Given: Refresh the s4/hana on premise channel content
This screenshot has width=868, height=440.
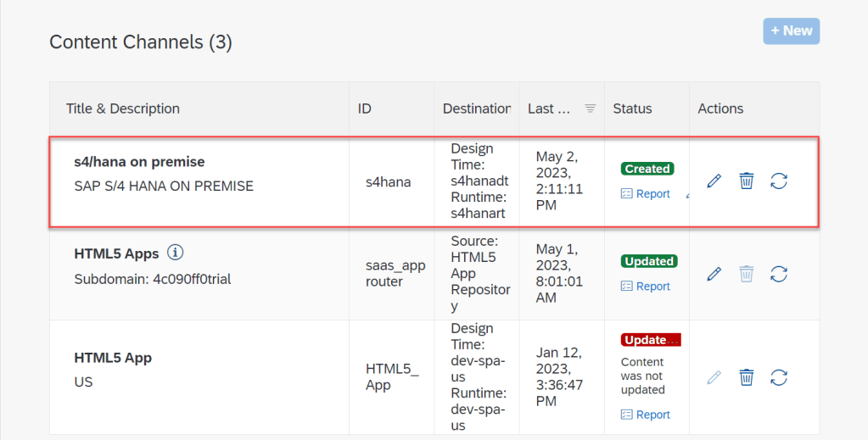Looking at the screenshot, I should 778,181.
